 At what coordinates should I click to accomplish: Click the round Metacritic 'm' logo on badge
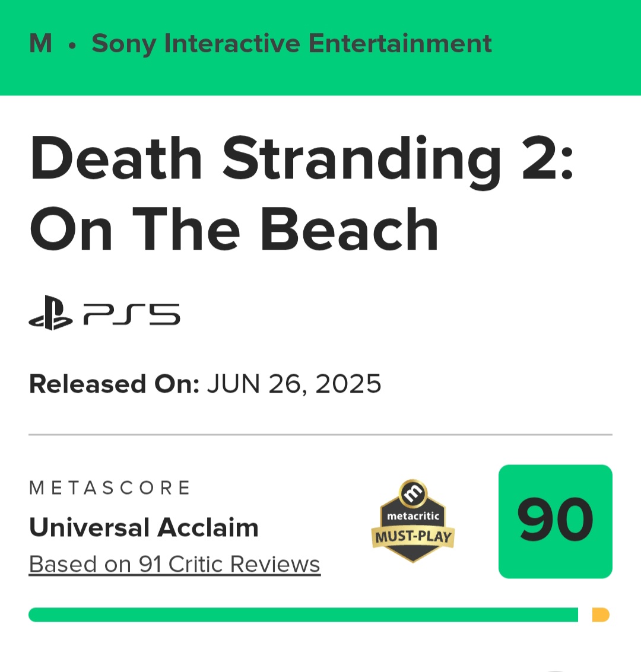coord(413,493)
